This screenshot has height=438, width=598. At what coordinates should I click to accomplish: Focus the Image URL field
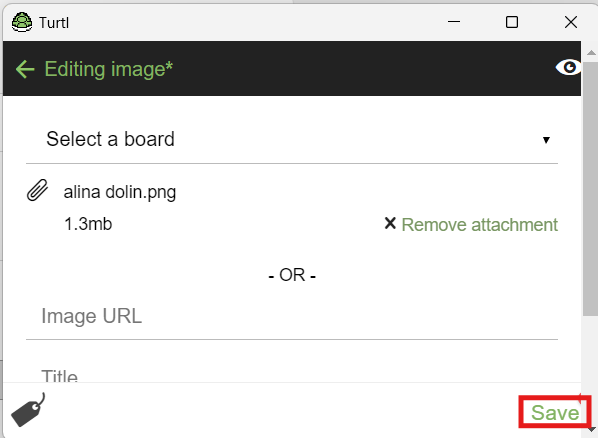(292, 316)
